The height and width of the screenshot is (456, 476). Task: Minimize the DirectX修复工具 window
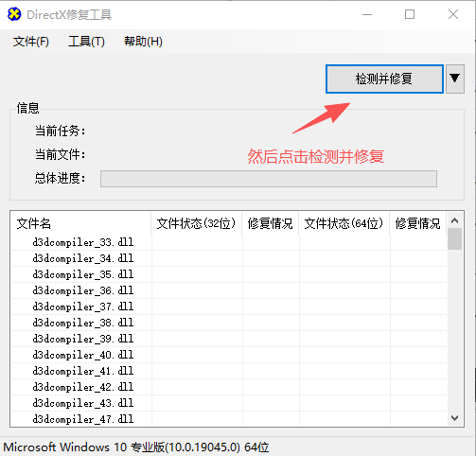[367, 14]
